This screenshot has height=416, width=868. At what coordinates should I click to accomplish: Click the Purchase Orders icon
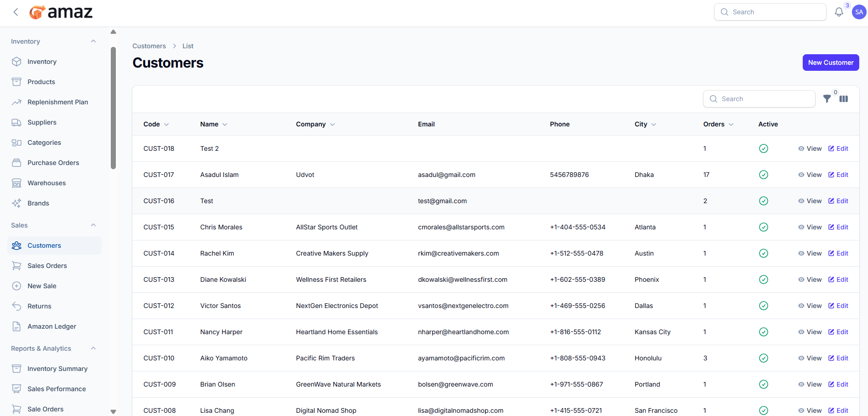pos(17,163)
